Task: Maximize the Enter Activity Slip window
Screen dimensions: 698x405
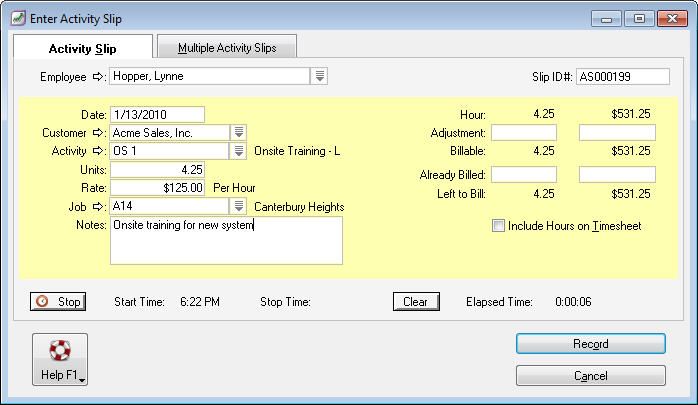Action: click(x=639, y=19)
